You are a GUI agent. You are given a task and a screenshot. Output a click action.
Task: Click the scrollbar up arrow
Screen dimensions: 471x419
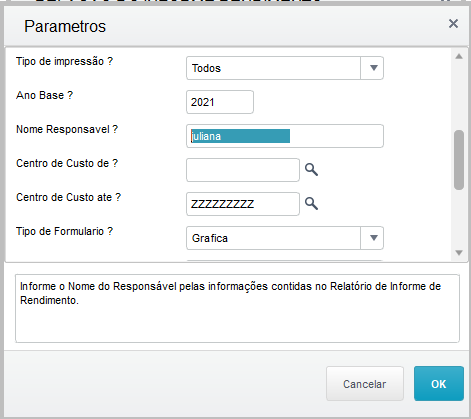tap(459, 56)
